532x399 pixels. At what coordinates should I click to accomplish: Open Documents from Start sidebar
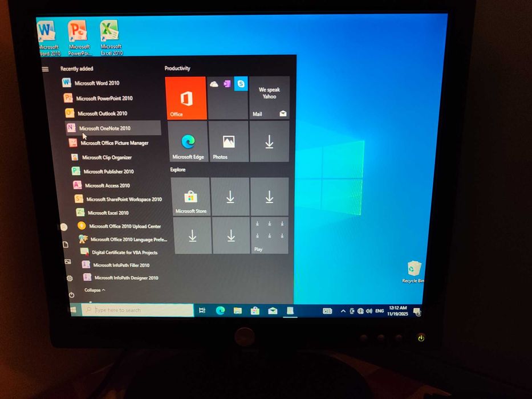point(66,245)
